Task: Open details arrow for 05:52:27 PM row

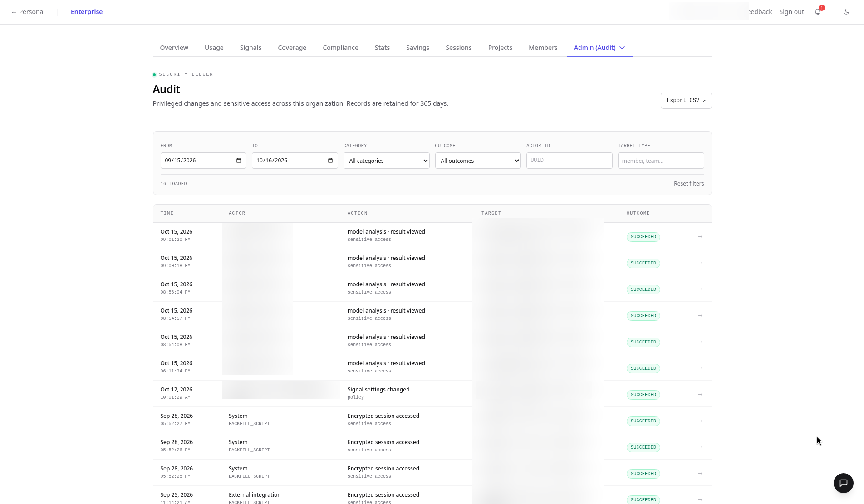Action: [700, 421]
